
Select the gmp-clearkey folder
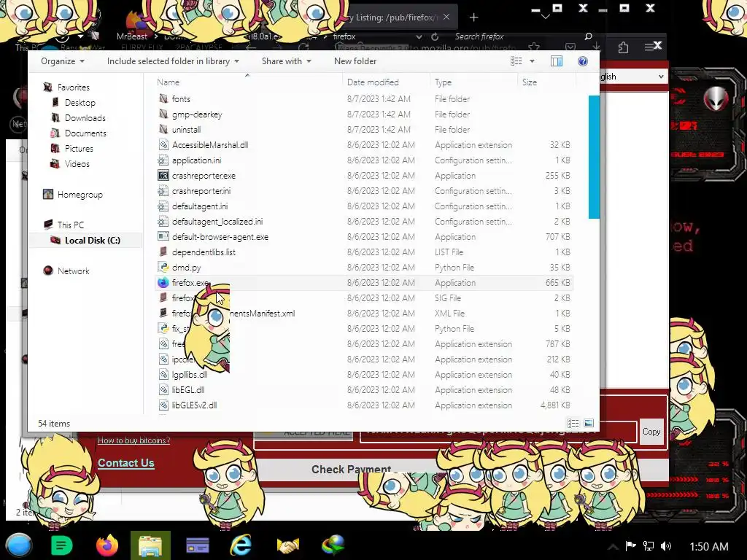click(197, 114)
